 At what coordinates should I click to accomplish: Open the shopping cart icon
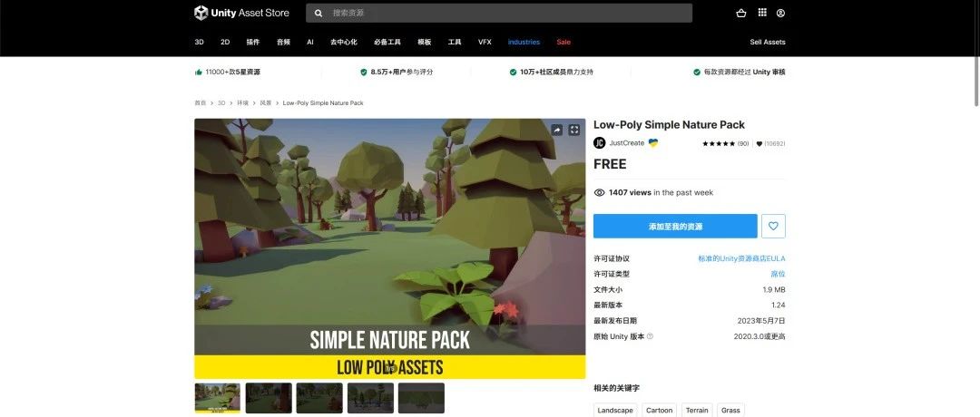[741, 13]
